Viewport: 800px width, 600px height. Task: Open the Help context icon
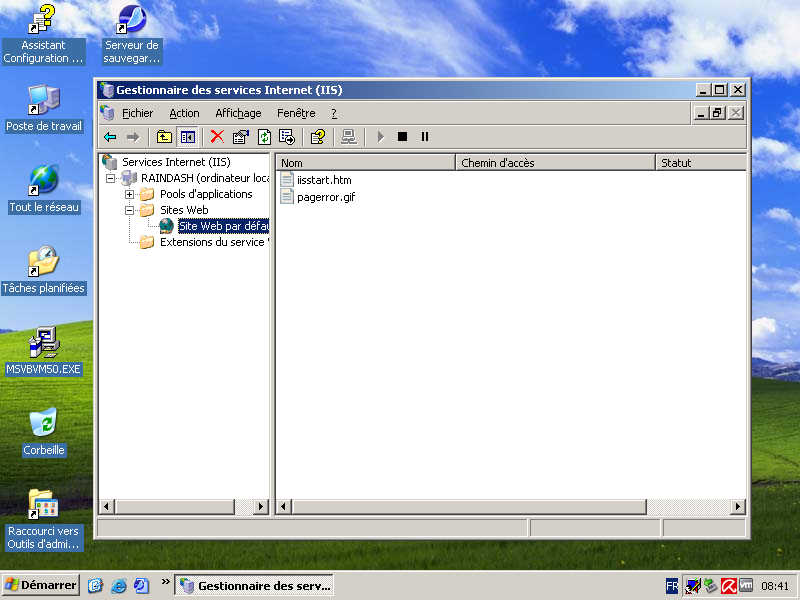318,137
